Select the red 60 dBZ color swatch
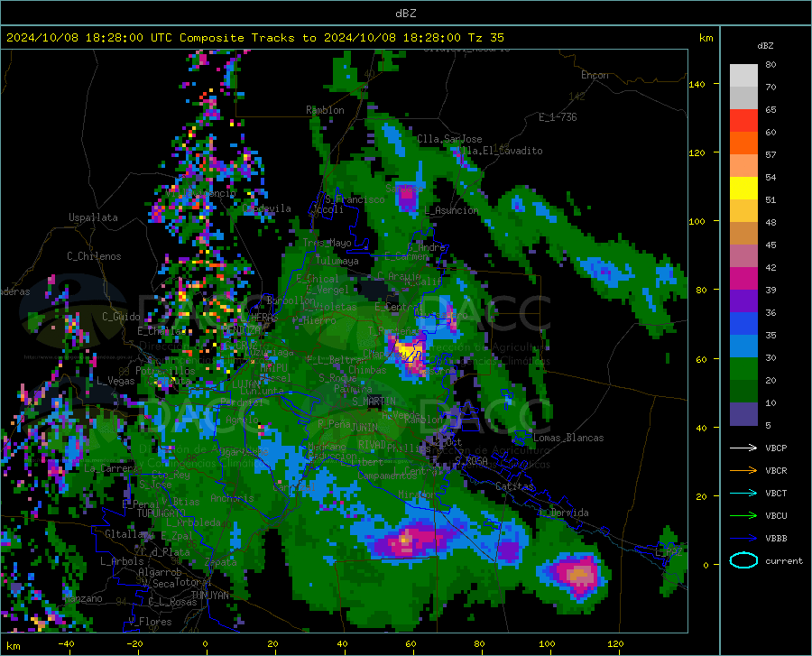812x656 pixels. click(743, 121)
